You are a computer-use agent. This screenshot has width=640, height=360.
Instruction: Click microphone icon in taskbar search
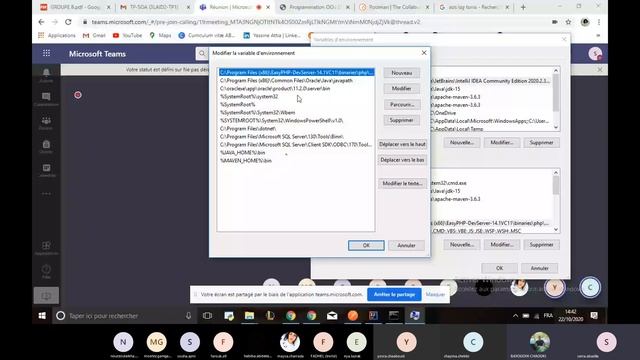[x=188, y=316]
